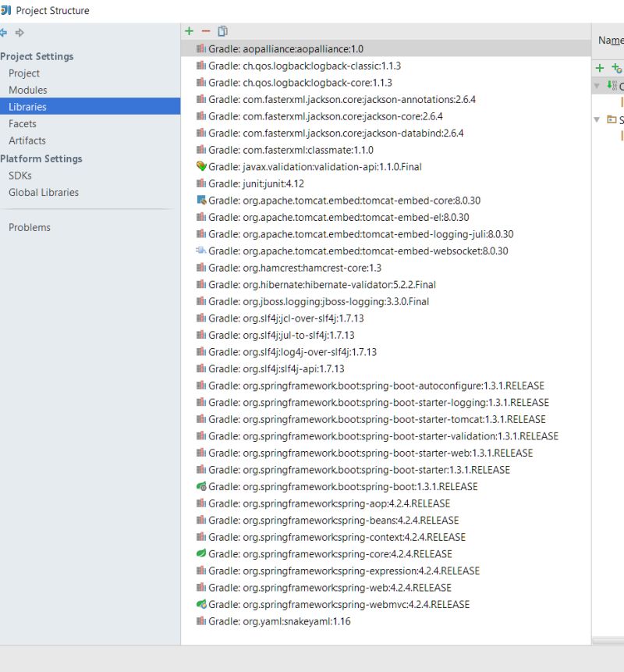624x672 pixels.
Task: Click the sort icon in the right panel
Action: [x=615, y=86]
